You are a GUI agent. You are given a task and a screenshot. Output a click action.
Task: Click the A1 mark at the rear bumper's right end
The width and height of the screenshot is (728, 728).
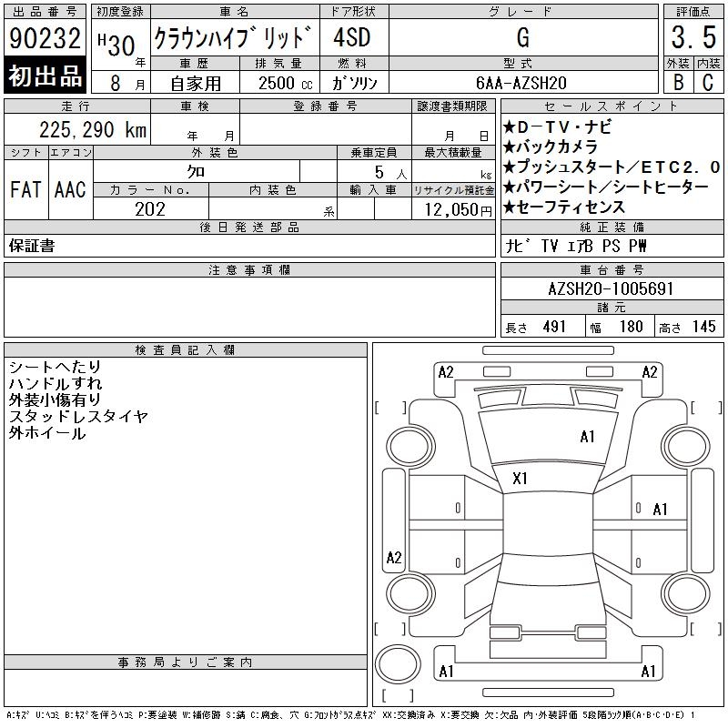point(649,672)
